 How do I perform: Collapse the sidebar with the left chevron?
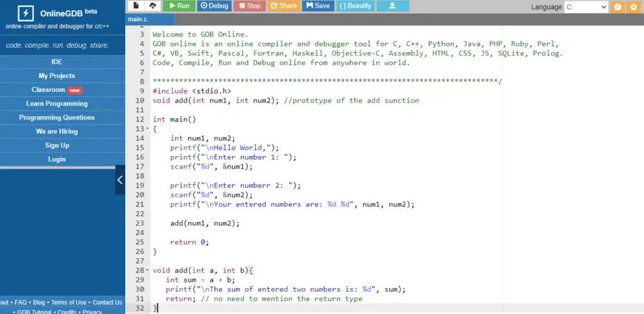point(120,179)
